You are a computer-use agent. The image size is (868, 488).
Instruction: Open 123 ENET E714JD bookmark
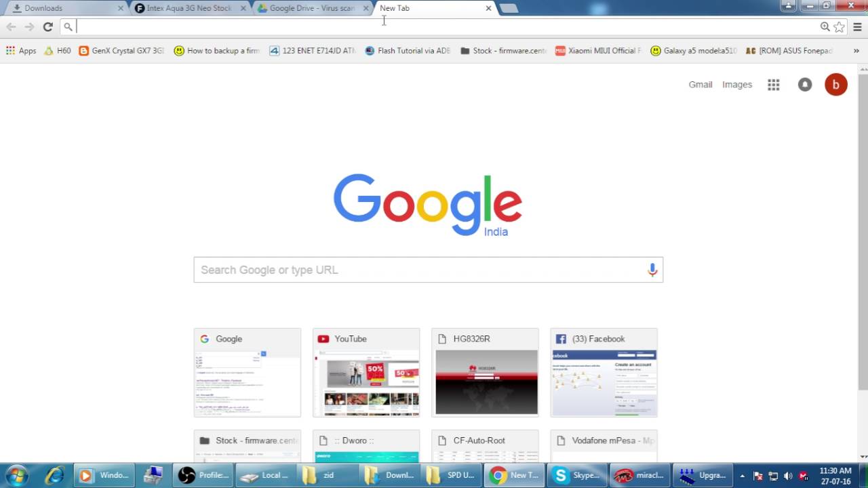[313, 51]
